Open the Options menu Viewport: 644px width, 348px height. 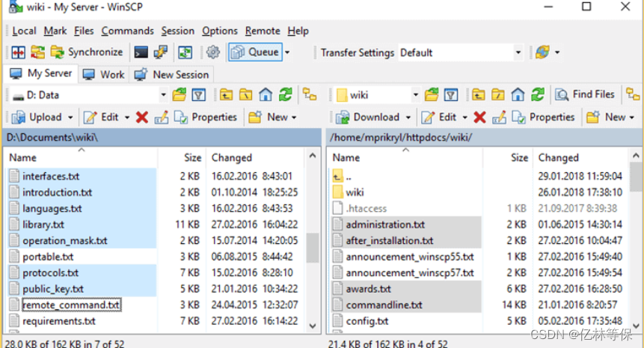pos(220,31)
